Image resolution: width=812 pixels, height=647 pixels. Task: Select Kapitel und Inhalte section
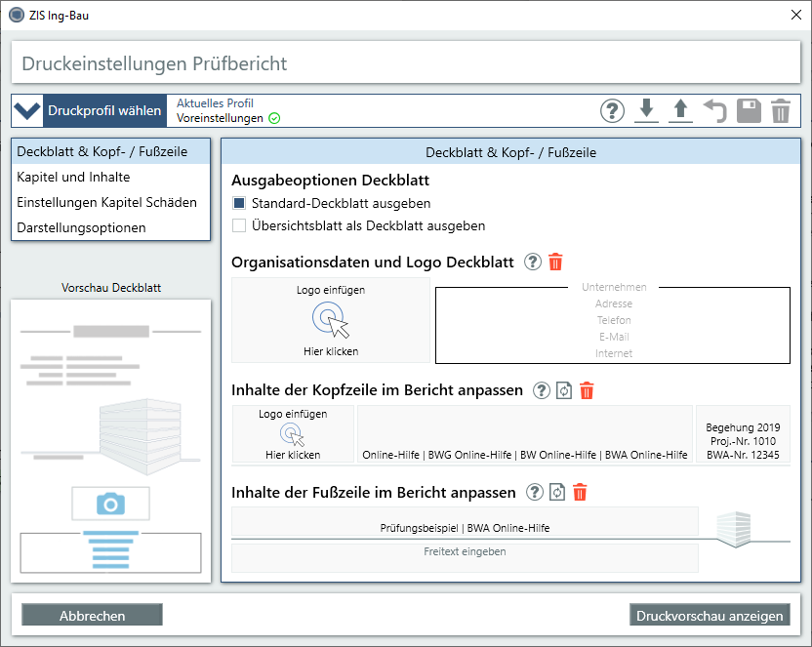[73, 177]
